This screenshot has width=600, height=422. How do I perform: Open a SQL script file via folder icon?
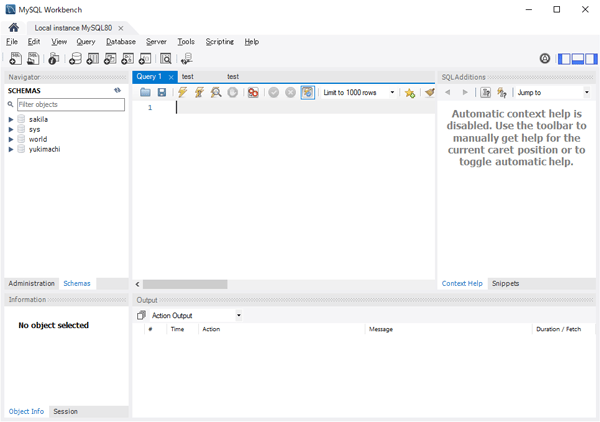(145, 92)
